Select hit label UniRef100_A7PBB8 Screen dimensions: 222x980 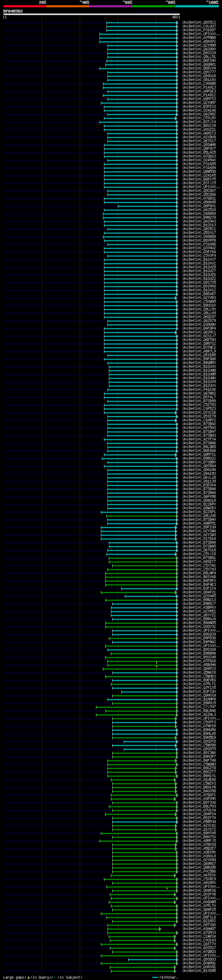tap(199, 38)
